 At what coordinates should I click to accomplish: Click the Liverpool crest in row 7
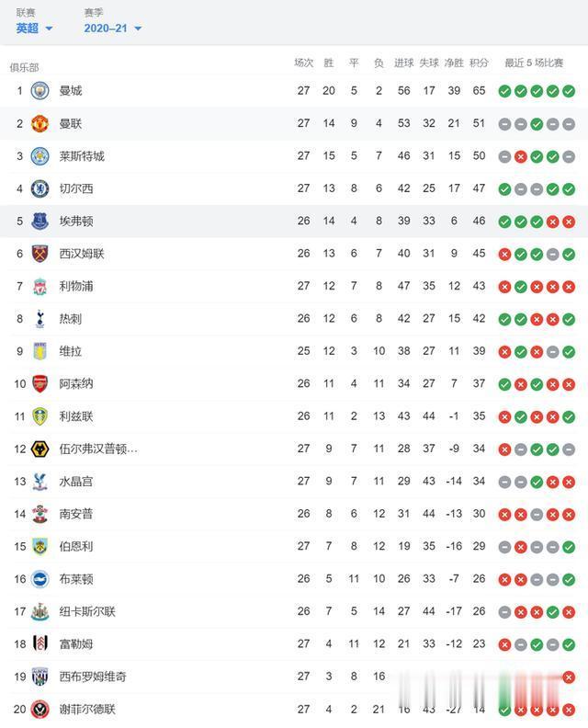[40, 286]
